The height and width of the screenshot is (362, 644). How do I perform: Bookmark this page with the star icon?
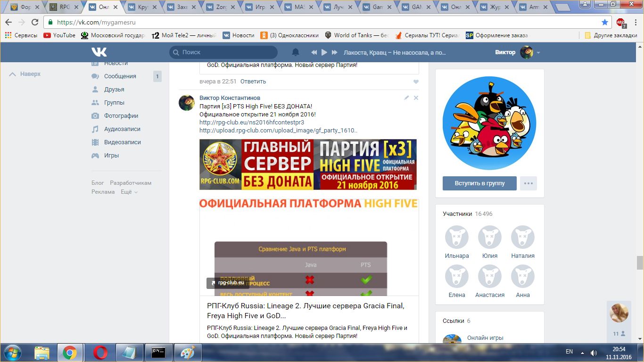pos(605,22)
